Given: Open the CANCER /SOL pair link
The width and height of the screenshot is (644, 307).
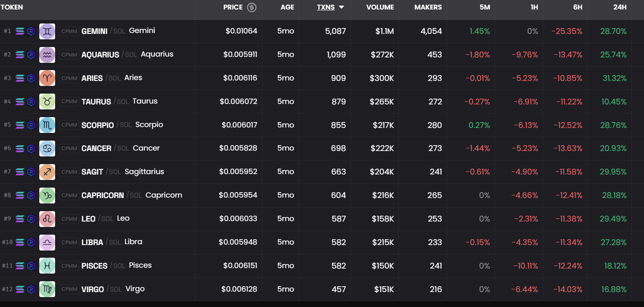Looking at the screenshot, I should point(96,148).
